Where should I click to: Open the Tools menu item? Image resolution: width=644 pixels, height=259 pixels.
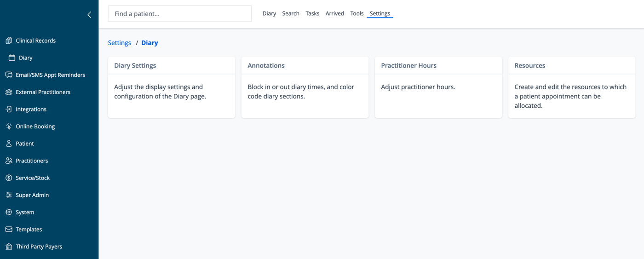(357, 14)
